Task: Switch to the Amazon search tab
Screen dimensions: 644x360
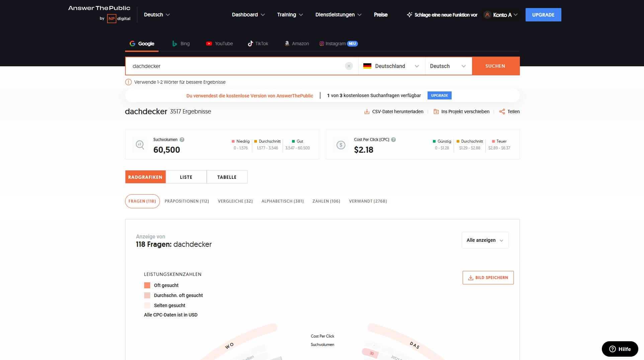Action: pyautogui.click(x=297, y=44)
